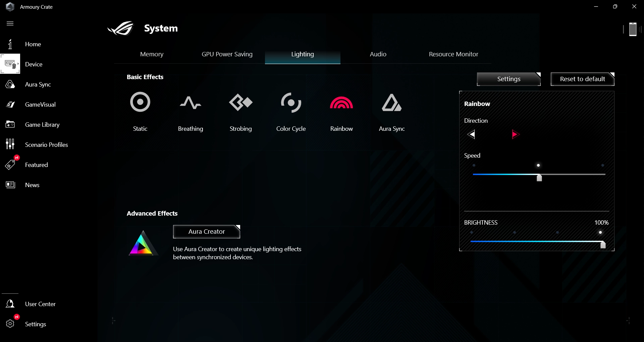This screenshot has height=342, width=644.
Task: Switch to the Memory tab
Action: pyautogui.click(x=152, y=54)
